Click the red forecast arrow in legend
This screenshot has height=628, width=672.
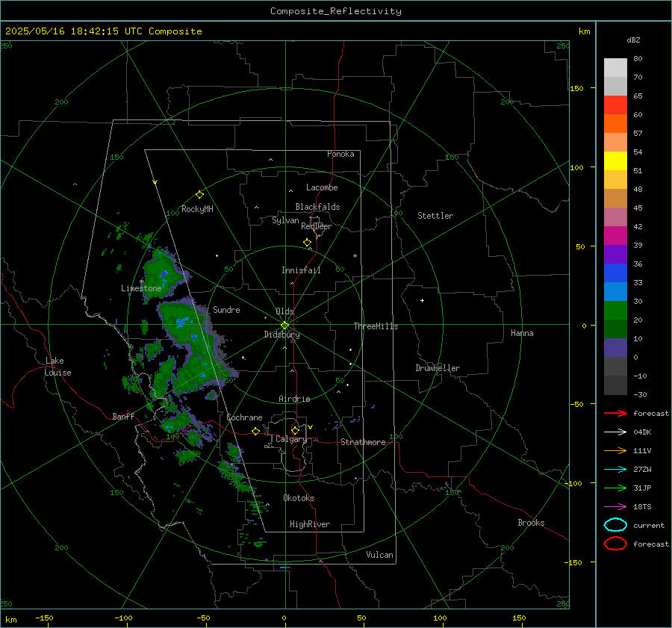pyautogui.click(x=615, y=413)
